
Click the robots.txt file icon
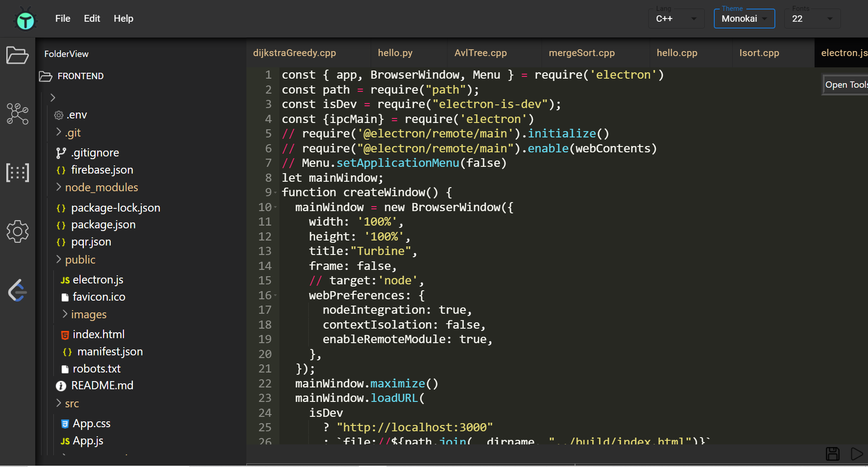tap(65, 369)
